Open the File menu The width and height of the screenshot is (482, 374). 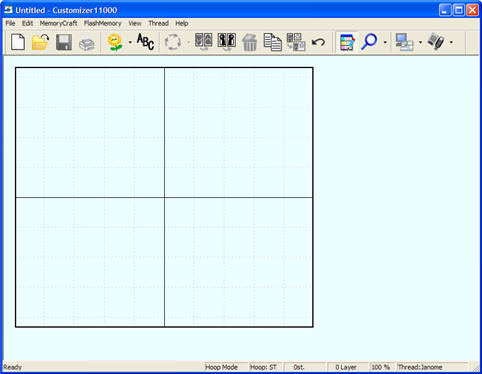pyautogui.click(x=10, y=23)
